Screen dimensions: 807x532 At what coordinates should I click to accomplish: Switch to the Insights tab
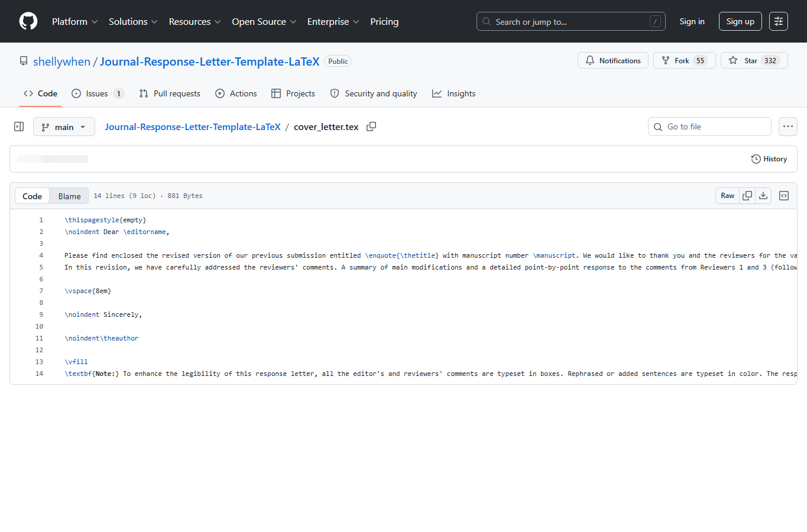coord(454,93)
